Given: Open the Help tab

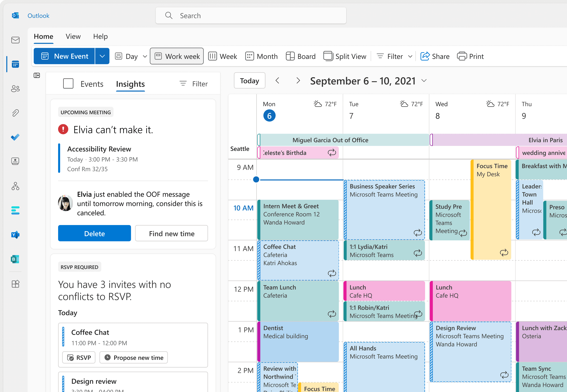Looking at the screenshot, I should point(100,36).
